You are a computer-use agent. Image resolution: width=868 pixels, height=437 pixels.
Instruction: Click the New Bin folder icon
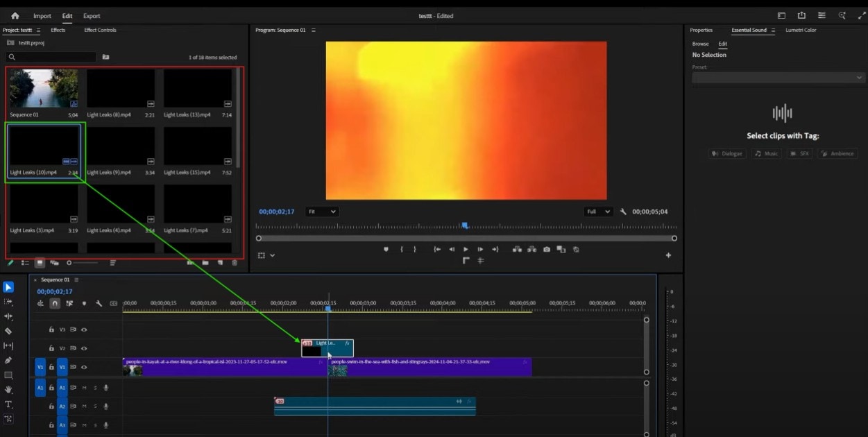(x=205, y=262)
